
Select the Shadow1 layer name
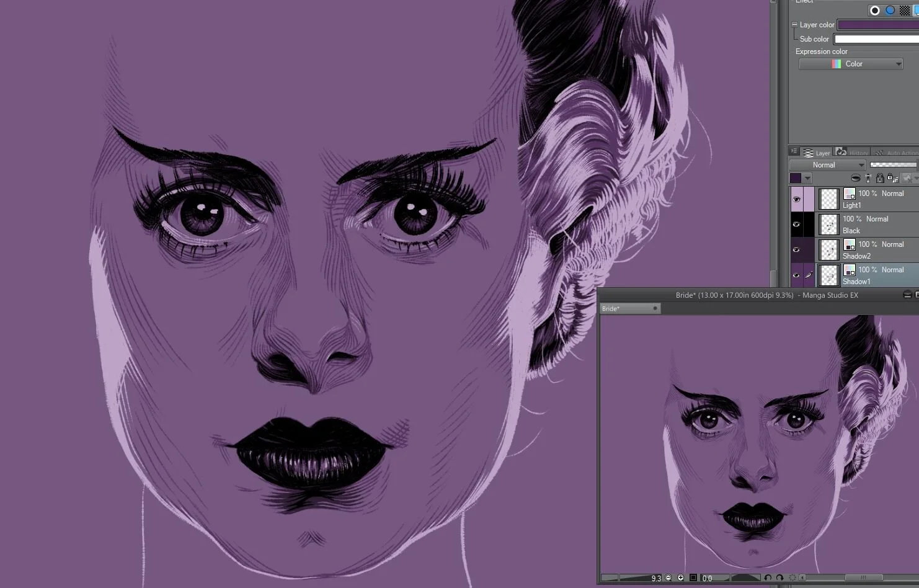point(856,282)
